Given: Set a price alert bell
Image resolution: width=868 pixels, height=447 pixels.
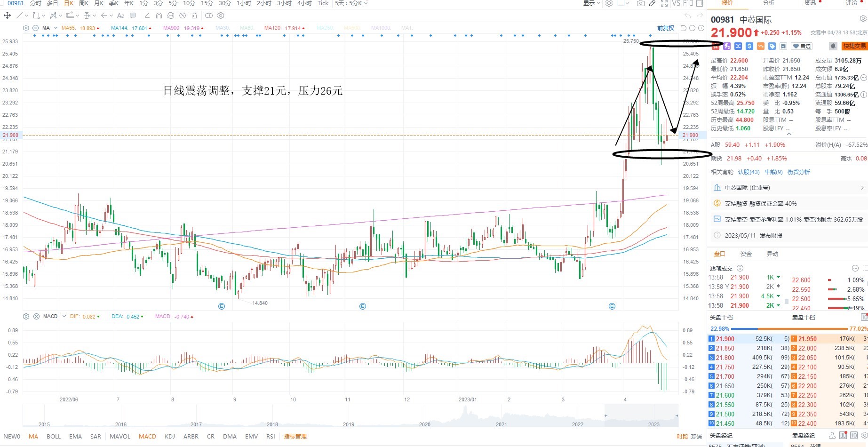Looking at the screenshot, I should pos(833,46).
